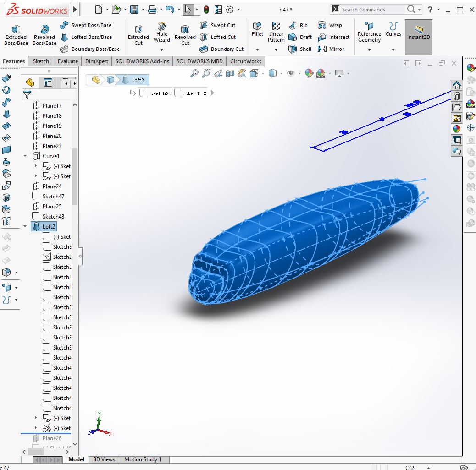Collapse the Curve1 tree node
The image size is (476, 470).
point(25,156)
